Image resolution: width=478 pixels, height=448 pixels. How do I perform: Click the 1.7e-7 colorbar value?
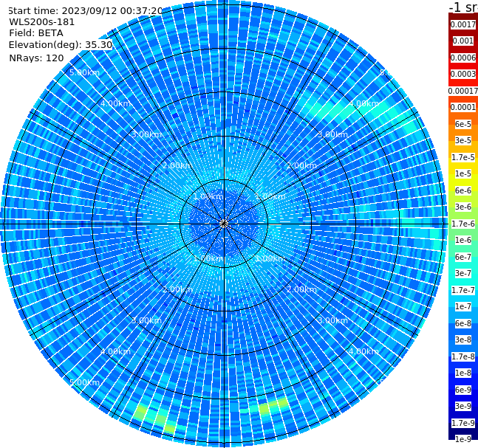tap(463, 290)
